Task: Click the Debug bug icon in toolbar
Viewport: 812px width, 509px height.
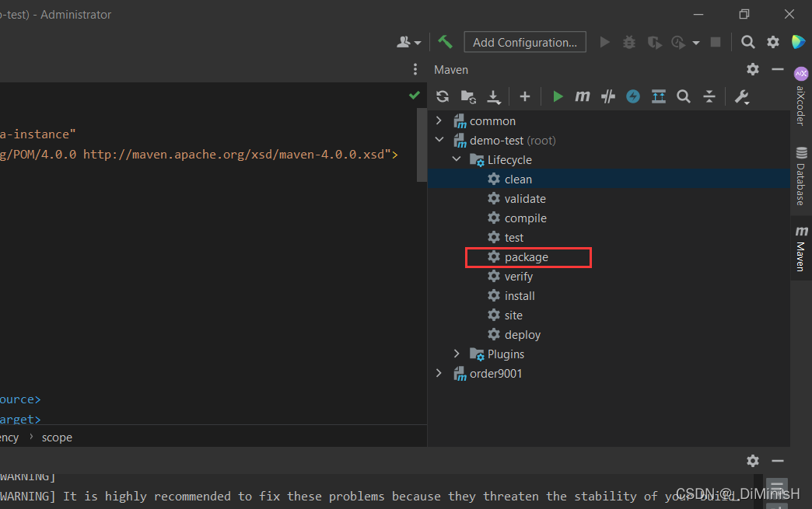Action: click(x=628, y=42)
